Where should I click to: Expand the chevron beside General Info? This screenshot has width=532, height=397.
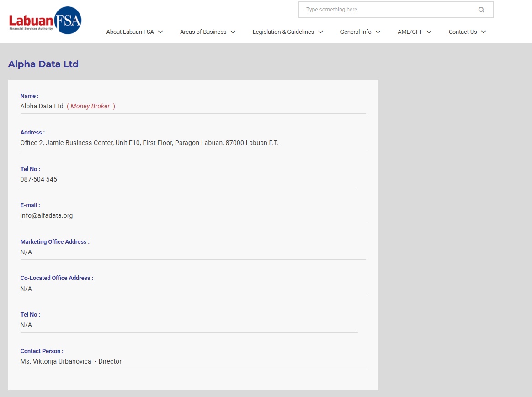(x=378, y=32)
